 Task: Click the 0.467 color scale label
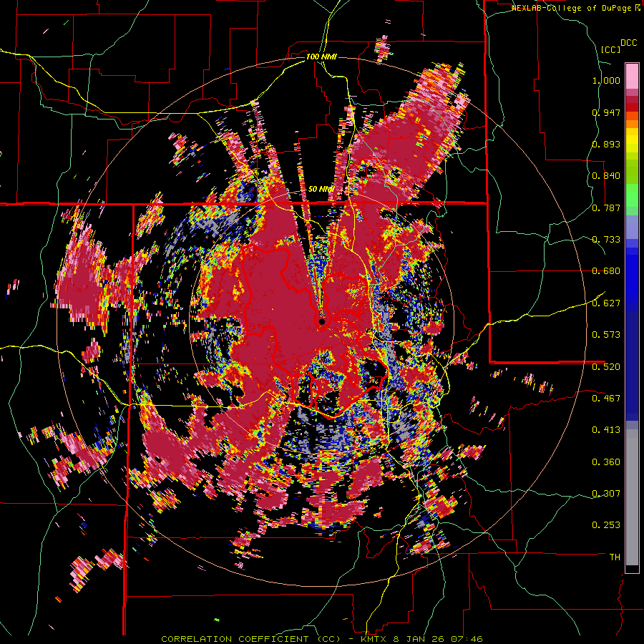(x=606, y=399)
